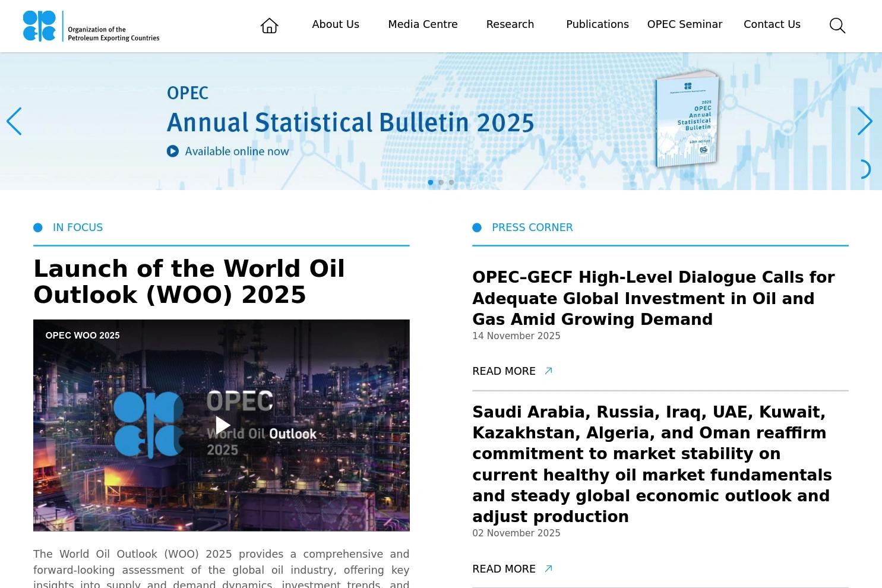Click the PRESS CORNER section label
882x588 pixels.
click(x=532, y=227)
